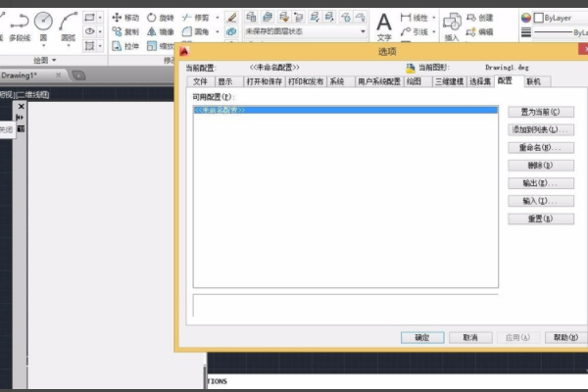Activate the Rotate (旋转) tool
Image resolution: width=588 pixels, height=392 pixels.
pos(160,18)
